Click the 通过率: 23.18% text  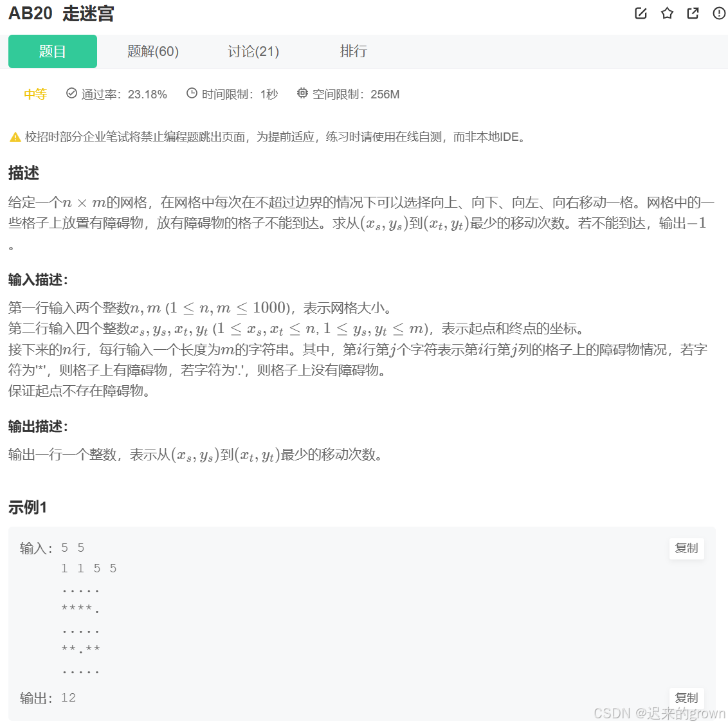pos(124,95)
